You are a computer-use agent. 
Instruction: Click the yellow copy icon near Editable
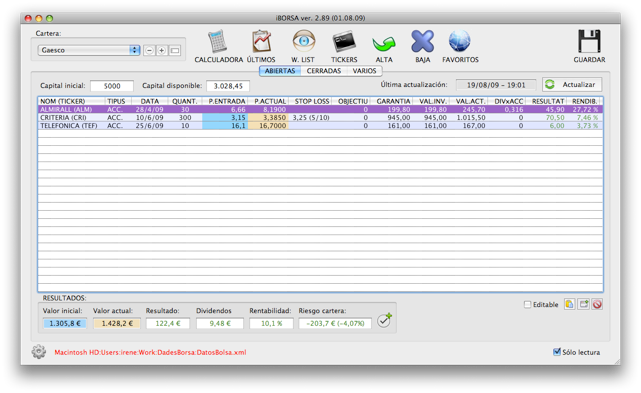(x=569, y=304)
